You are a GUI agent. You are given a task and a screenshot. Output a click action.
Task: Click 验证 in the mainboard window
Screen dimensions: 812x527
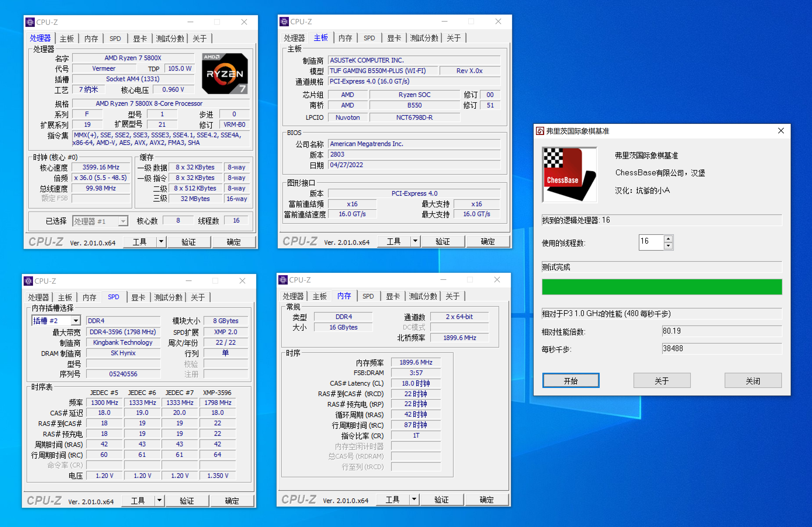click(x=443, y=241)
